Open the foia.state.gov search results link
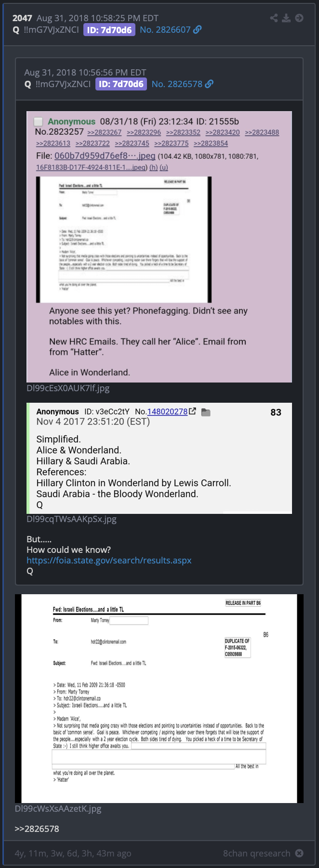The height and width of the screenshot is (868, 319). pos(109,561)
